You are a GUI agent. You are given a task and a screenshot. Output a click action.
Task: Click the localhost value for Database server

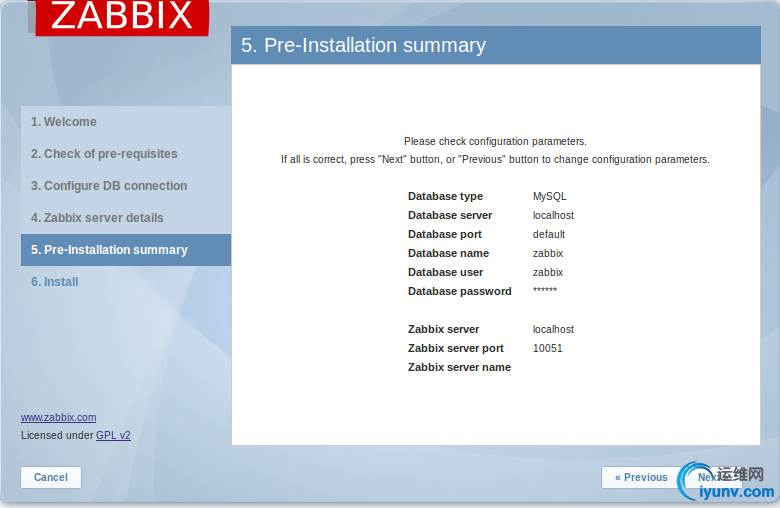tap(553, 215)
